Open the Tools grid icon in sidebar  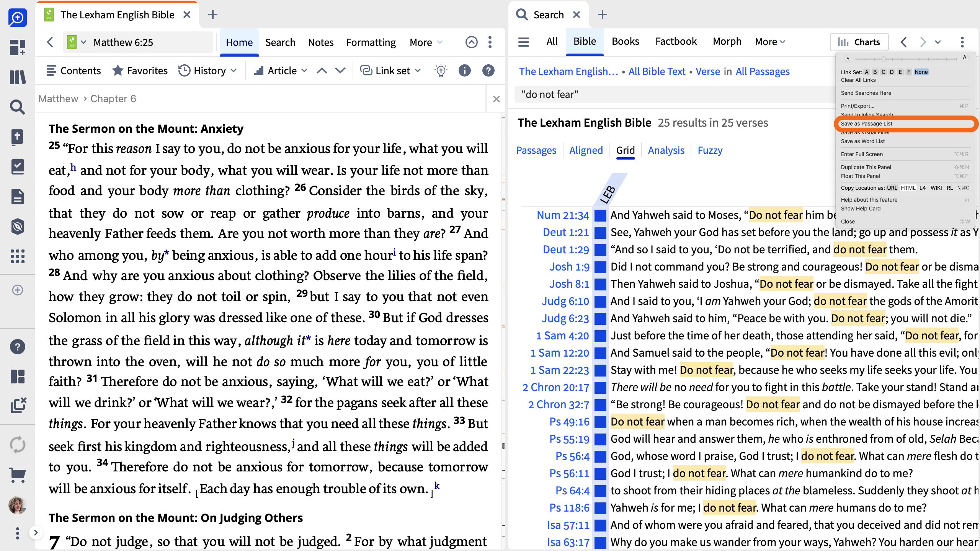tap(18, 256)
